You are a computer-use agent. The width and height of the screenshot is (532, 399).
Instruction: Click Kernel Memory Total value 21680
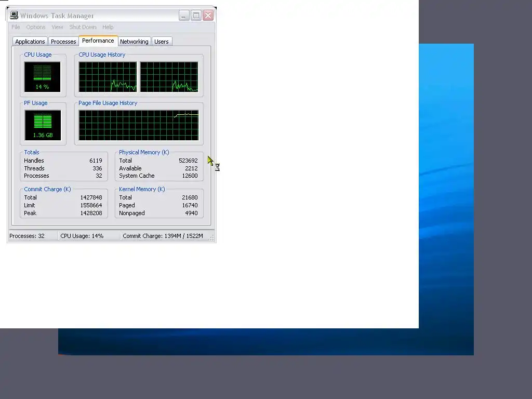pyautogui.click(x=190, y=197)
